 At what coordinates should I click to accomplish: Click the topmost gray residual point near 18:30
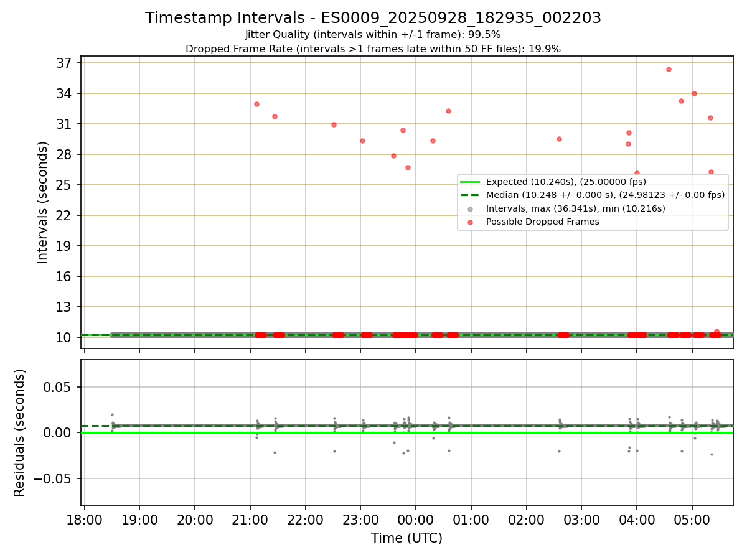[x=112, y=414]
